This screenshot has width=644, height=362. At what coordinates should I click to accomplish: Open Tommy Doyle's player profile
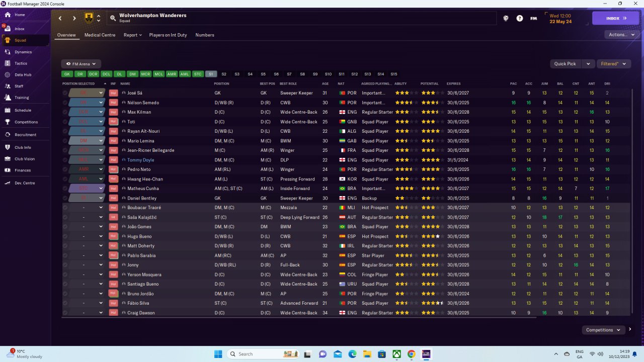pyautogui.click(x=141, y=160)
